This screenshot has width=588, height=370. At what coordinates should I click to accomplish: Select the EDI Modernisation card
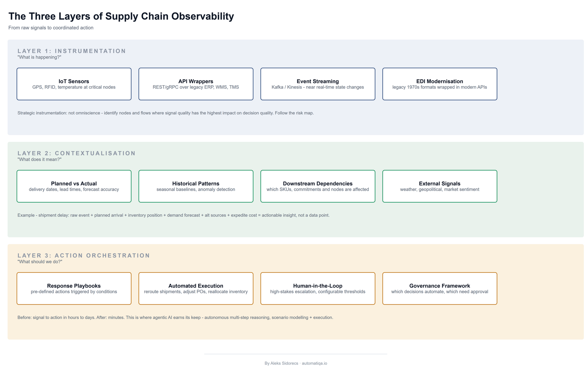pyautogui.click(x=440, y=84)
